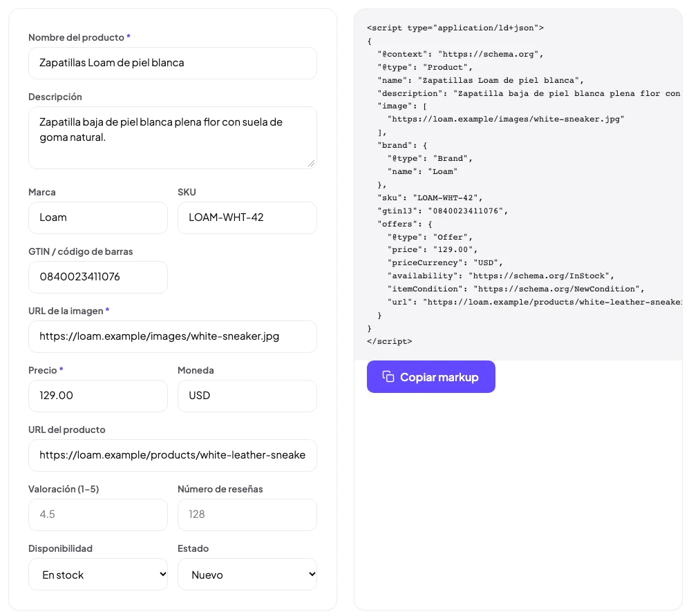Click the "gtin13" line in the markup
The width and height of the screenshot is (691, 616).
tap(443, 211)
